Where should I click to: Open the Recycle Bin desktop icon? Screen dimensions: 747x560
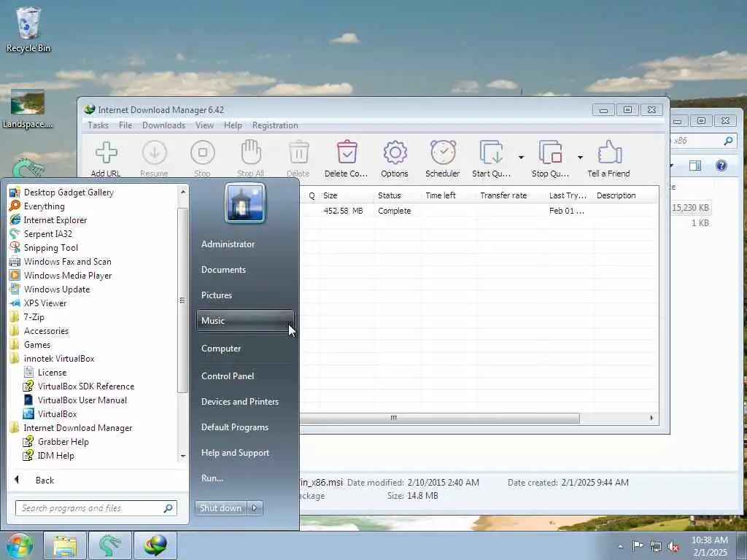(x=28, y=30)
